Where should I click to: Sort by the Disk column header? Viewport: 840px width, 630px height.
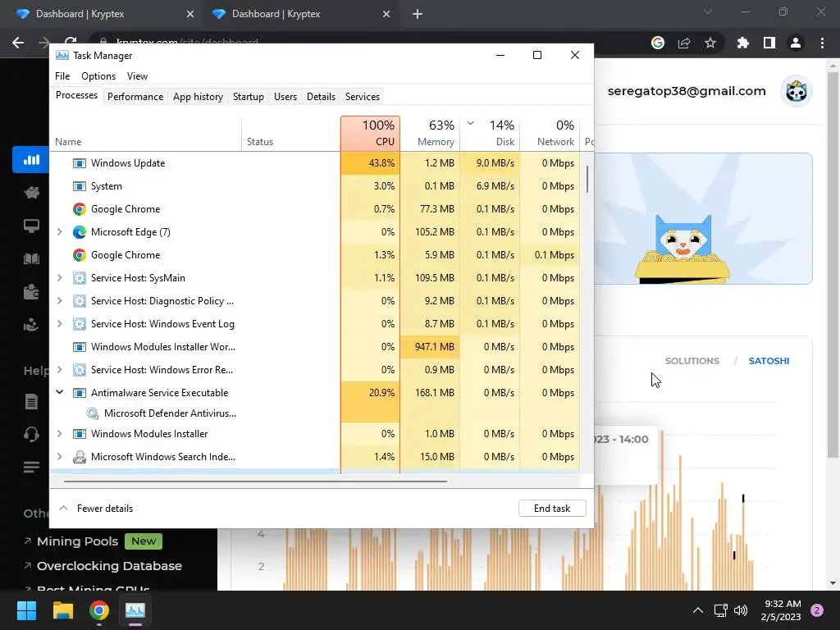coord(491,133)
